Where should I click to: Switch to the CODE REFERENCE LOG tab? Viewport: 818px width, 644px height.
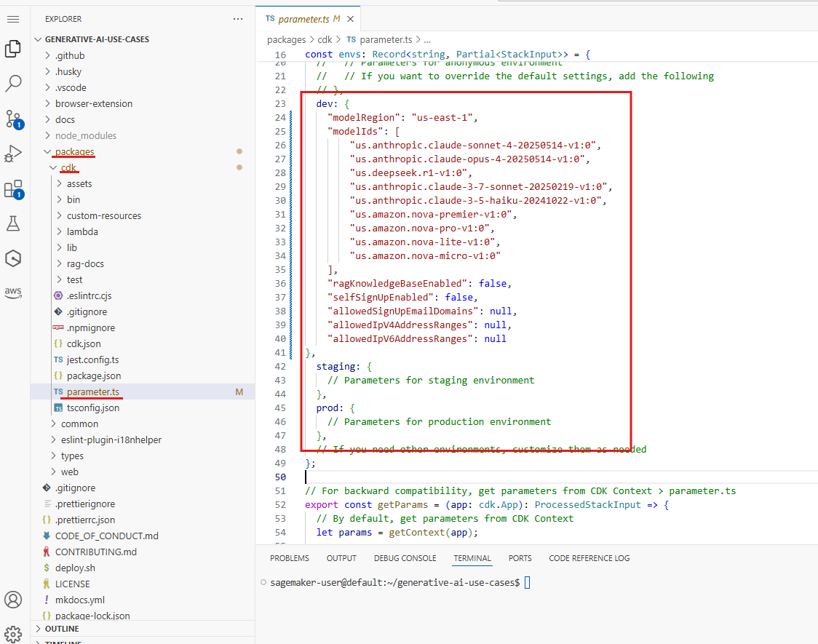[x=589, y=558]
